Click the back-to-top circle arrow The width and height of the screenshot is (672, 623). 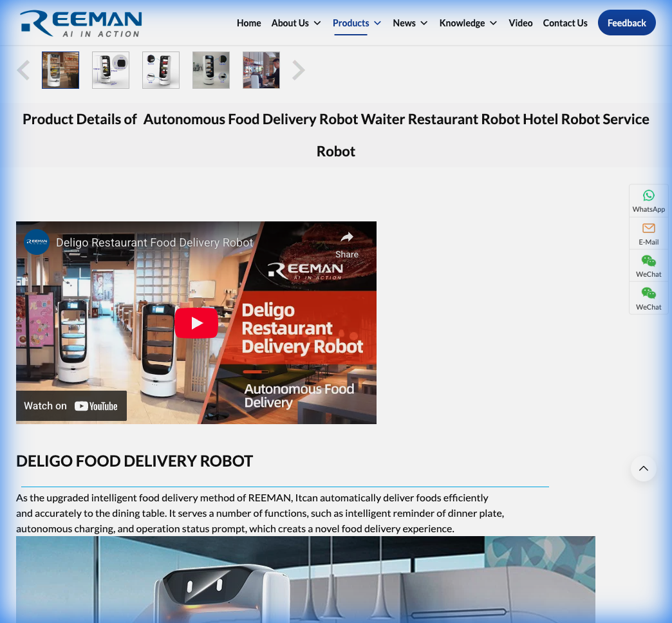[643, 469]
